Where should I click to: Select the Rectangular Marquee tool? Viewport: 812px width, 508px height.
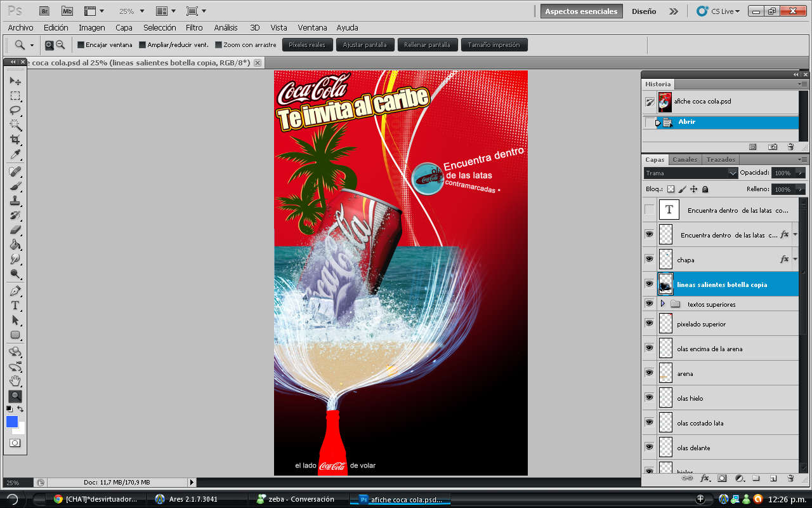pyautogui.click(x=15, y=96)
